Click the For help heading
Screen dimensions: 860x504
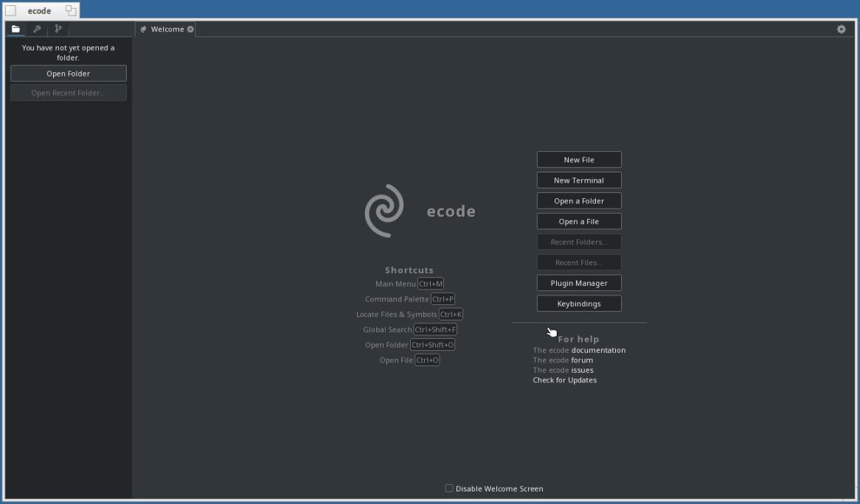(x=579, y=339)
